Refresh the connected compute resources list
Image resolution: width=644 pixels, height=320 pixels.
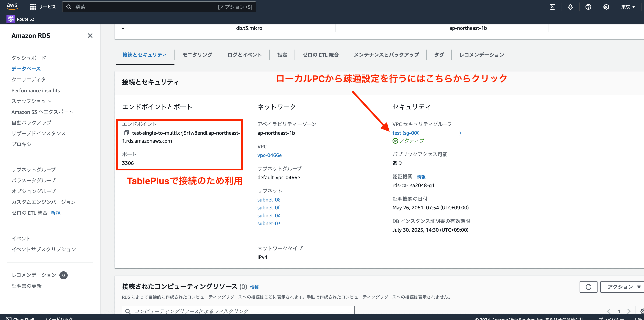[589, 287]
